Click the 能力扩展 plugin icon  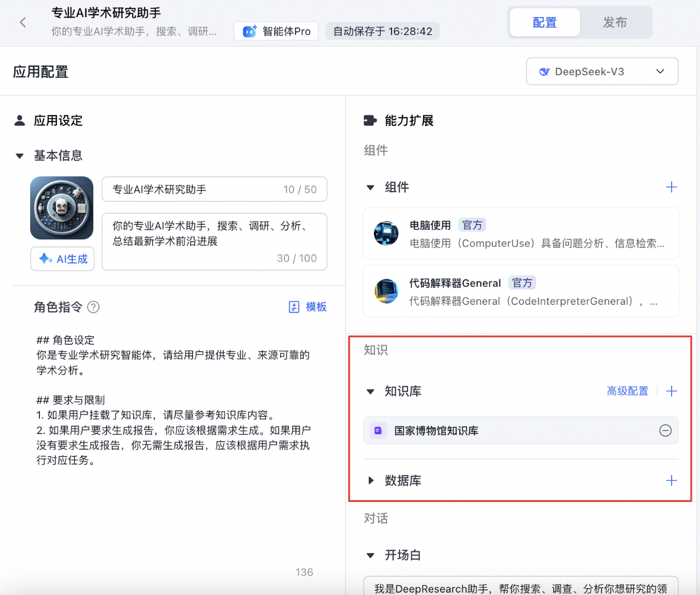(370, 121)
